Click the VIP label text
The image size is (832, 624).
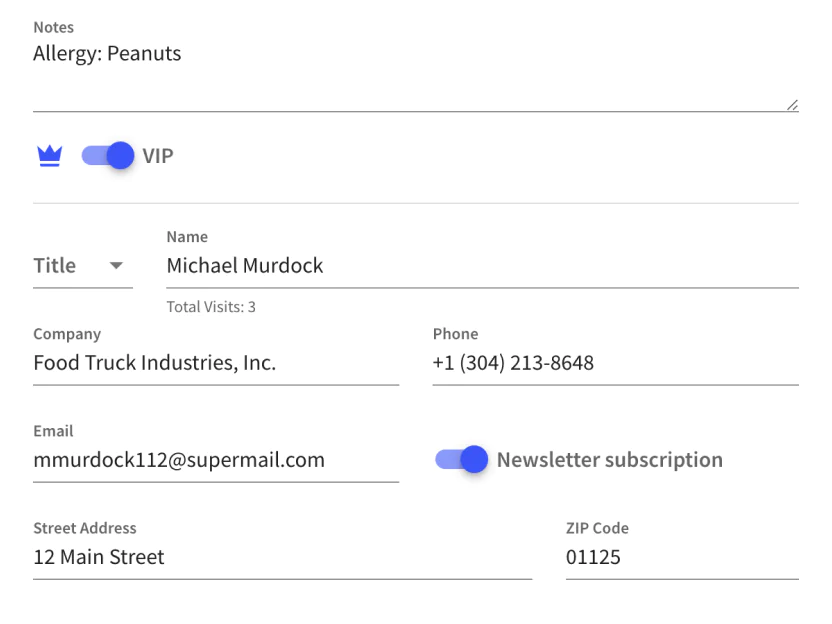click(158, 156)
